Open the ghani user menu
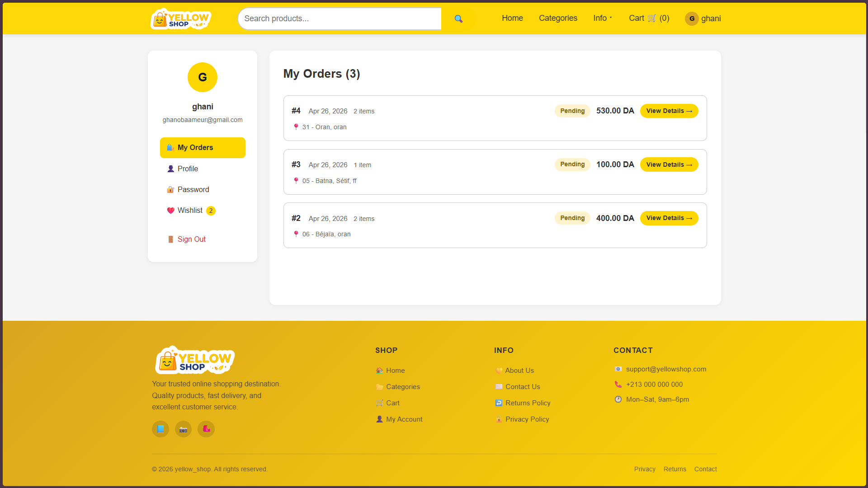This screenshot has height=488, width=868. [x=703, y=19]
